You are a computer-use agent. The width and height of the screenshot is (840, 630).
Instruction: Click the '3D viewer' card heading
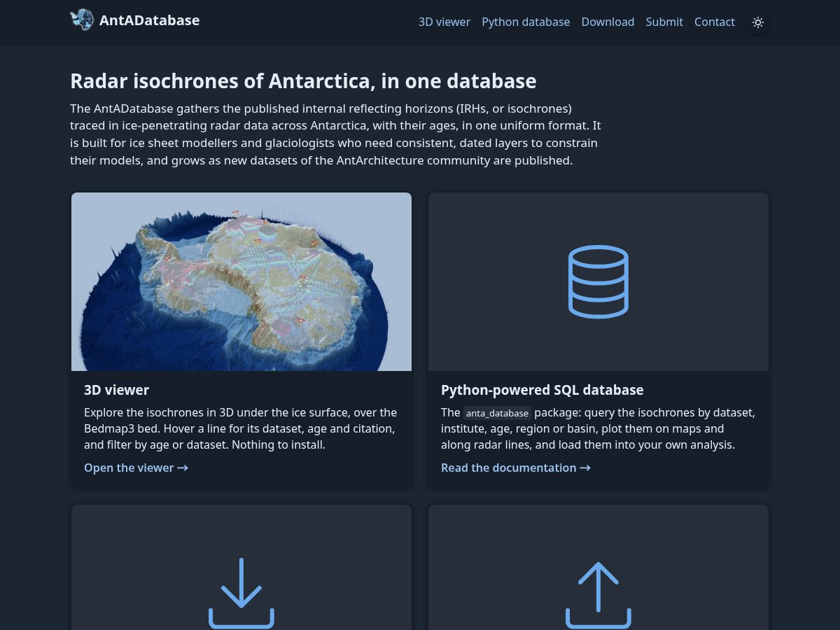(116, 390)
